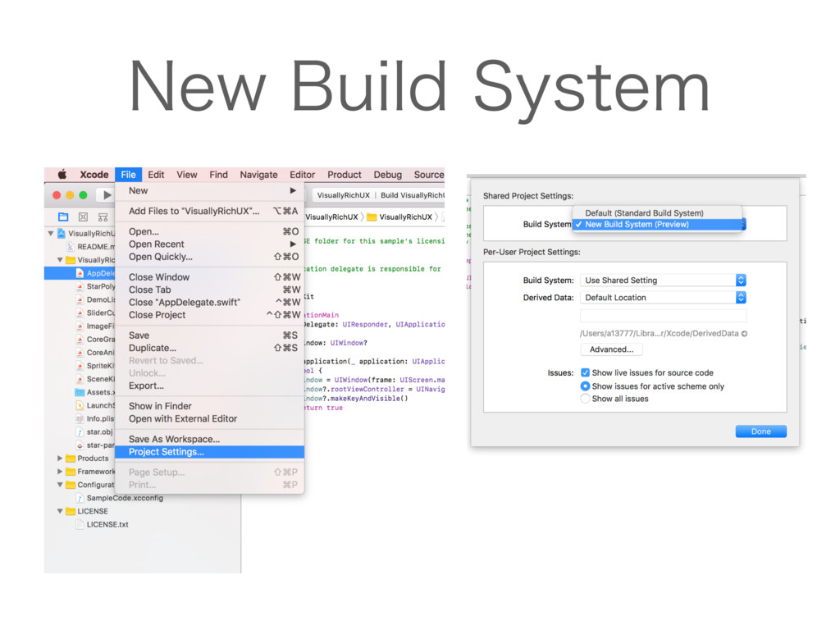Click the derived data path reveal arrow
The image size is (840, 630).
pos(744,333)
